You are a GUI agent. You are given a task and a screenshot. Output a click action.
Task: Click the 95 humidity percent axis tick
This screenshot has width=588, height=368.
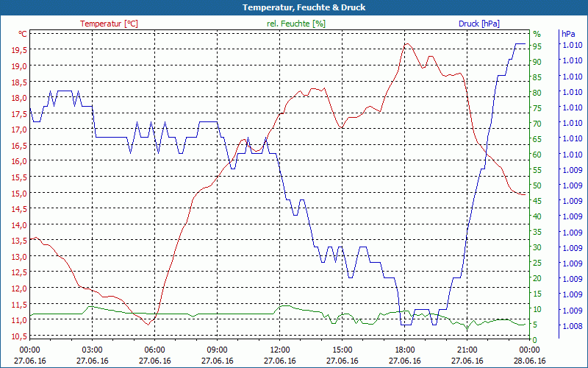point(537,46)
